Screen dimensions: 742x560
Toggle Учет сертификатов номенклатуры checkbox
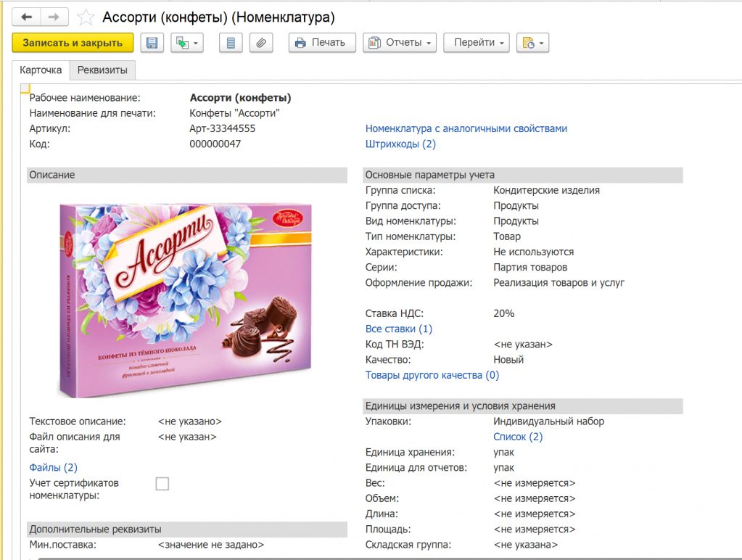(162, 484)
